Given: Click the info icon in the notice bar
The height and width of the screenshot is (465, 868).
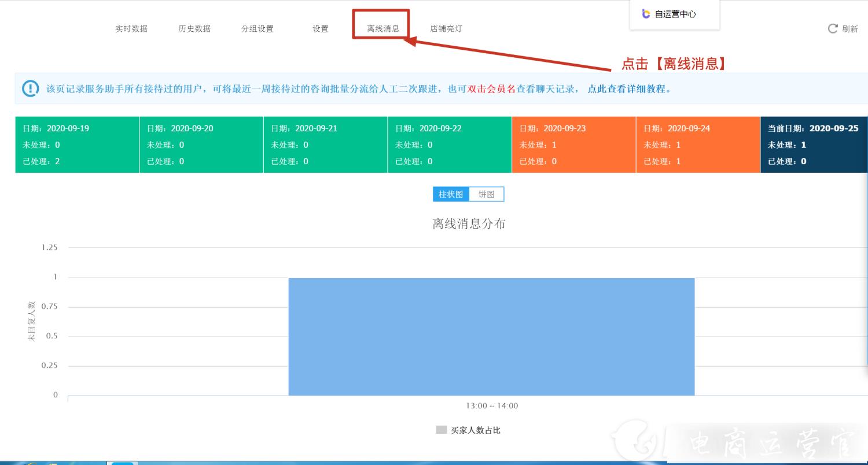Looking at the screenshot, I should click(30, 89).
